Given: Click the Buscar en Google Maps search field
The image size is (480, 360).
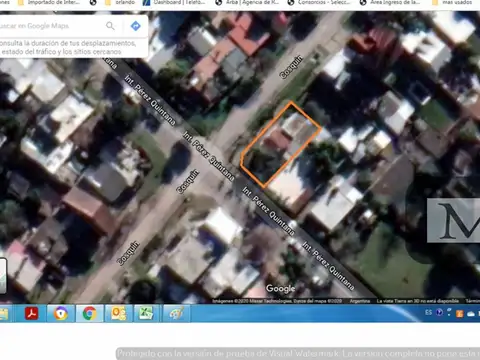Looking at the screenshot, I should point(50,26).
